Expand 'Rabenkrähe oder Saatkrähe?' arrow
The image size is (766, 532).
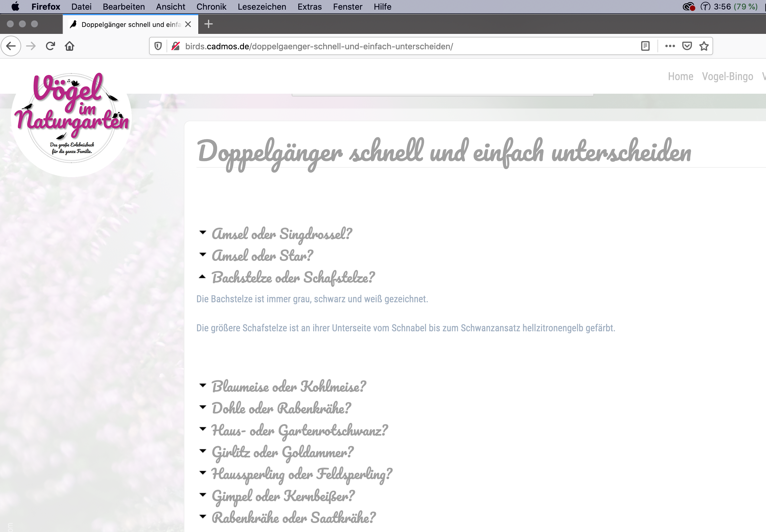coord(202,517)
